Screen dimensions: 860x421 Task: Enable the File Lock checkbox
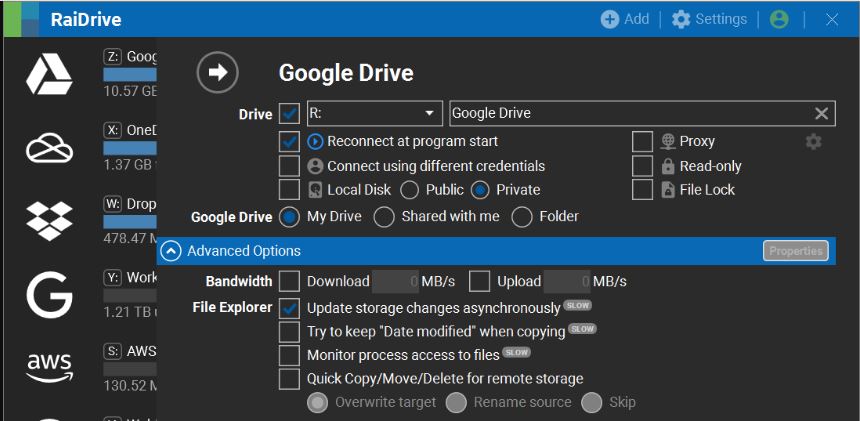[x=642, y=190]
